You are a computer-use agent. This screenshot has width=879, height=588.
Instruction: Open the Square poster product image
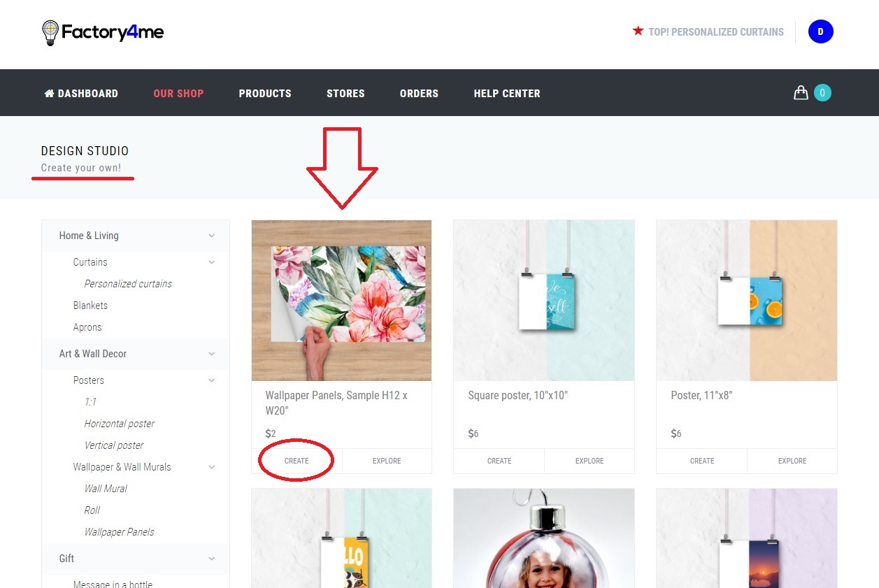(544, 301)
